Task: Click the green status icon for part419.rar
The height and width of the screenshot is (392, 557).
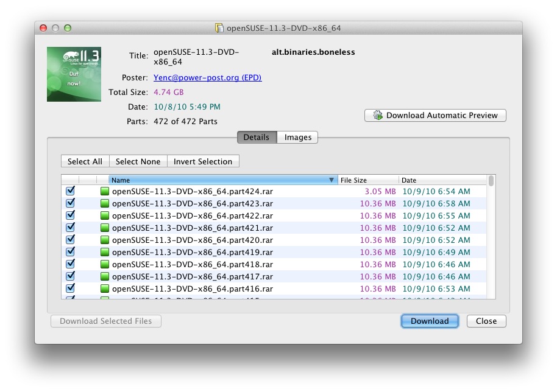Action: (x=104, y=252)
